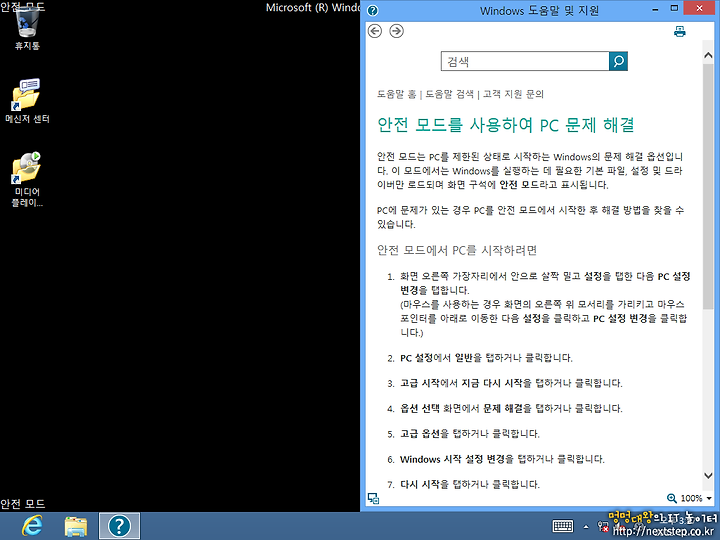This screenshot has height=540, width=720.
Task: Click the help search input field
Action: click(x=525, y=61)
